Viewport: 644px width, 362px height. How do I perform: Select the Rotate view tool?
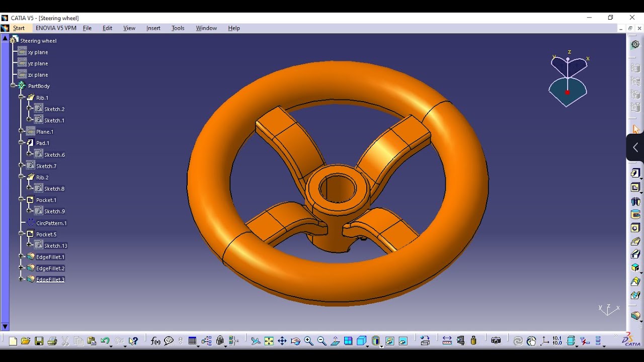pos(295,341)
